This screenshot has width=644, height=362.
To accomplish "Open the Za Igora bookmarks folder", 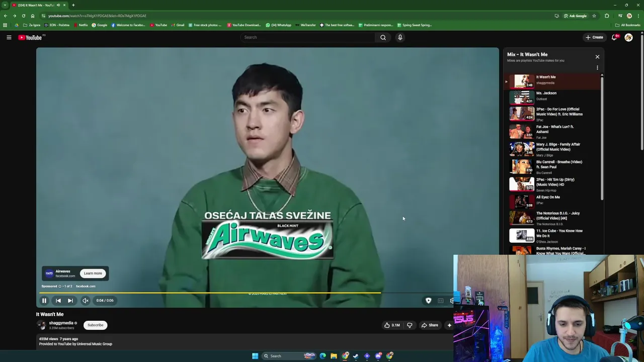I will click(x=32, y=25).
